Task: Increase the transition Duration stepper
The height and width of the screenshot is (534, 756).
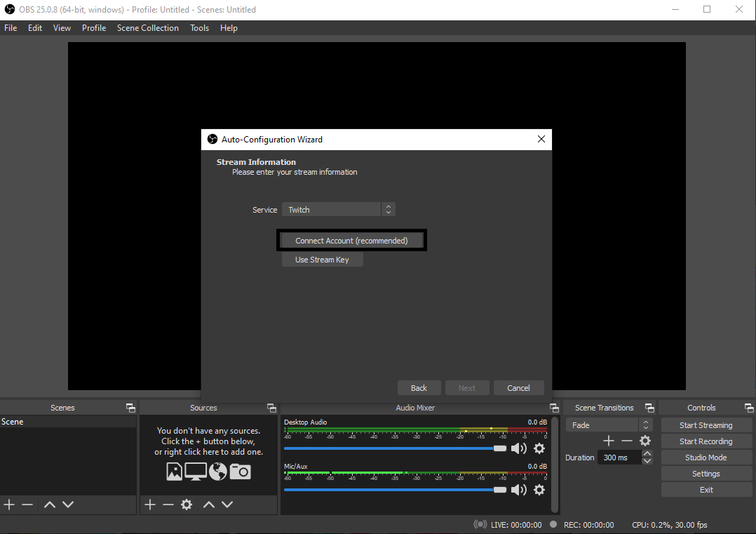Action: tap(647, 454)
